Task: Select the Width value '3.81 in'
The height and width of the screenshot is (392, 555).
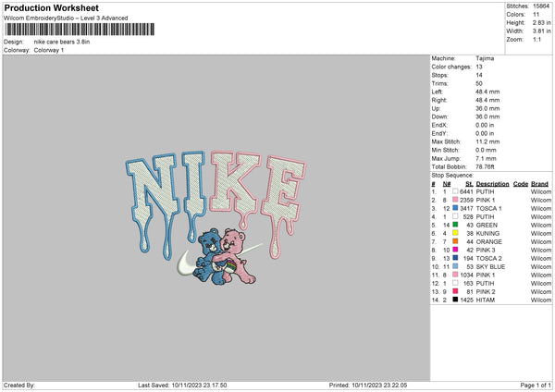Action: pos(541,31)
